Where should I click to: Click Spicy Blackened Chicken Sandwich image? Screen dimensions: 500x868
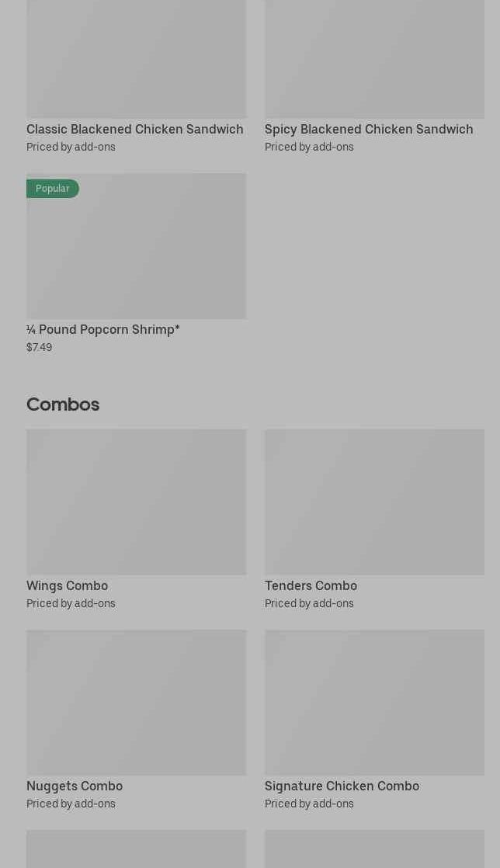(x=374, y=59)
